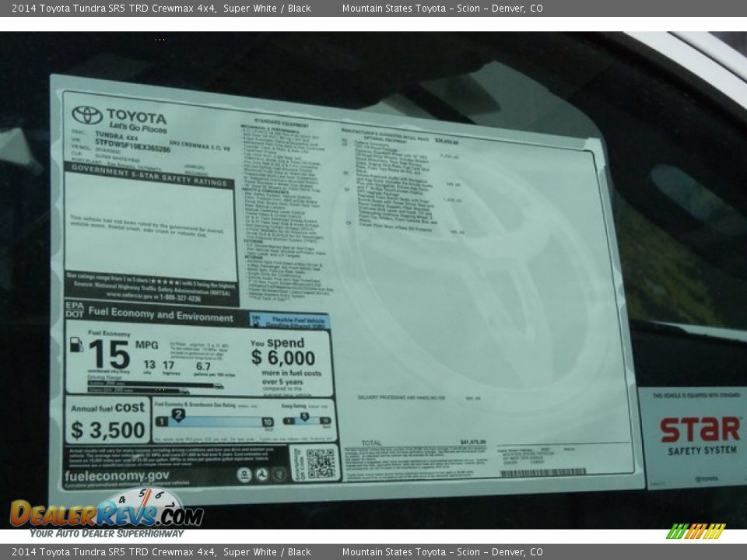Click the fuel pump icon beside 15 MPG

[76, 345]
